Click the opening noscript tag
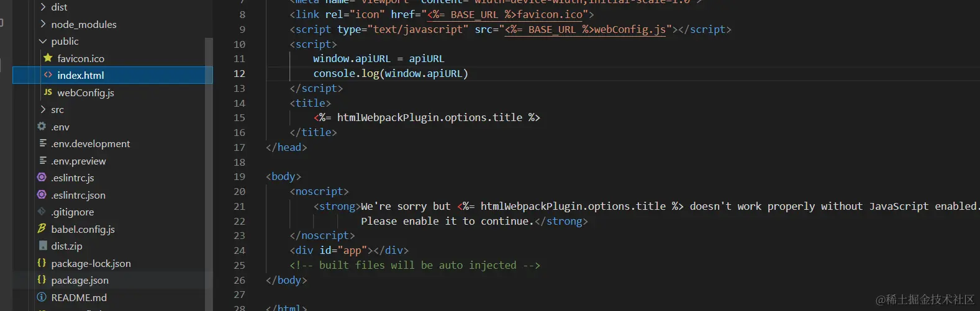This screenshot has height=311, width=980. click(319, 191)
